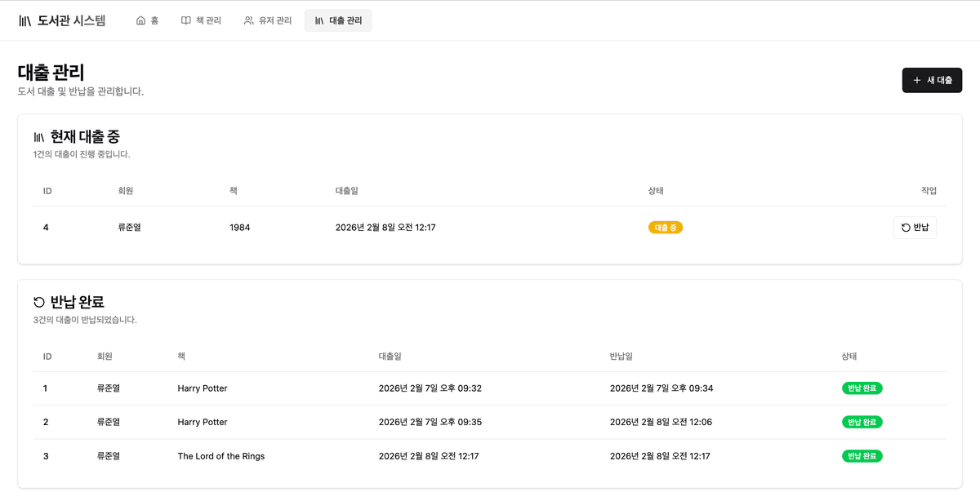The width and height of the screenshot is (980, 501).
Task: Click the yellow 대출 중 status badge
Action: 665,228
